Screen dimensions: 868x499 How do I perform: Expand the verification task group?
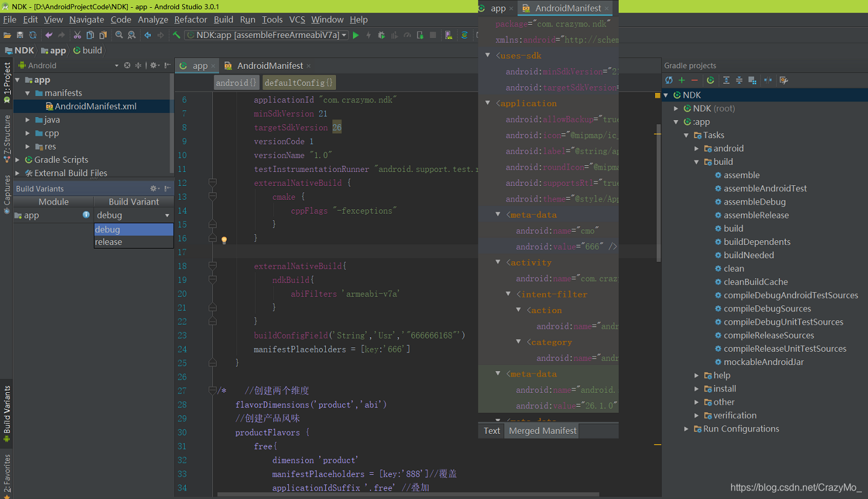(x=697, y=415)
